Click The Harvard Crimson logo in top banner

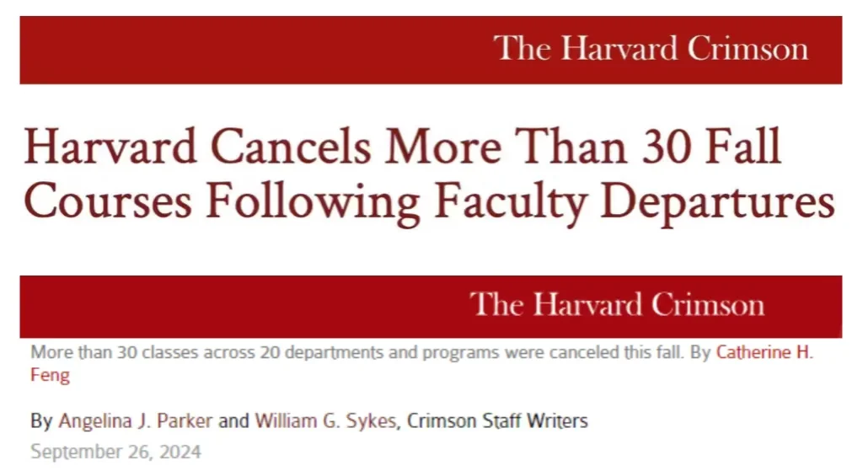[x=651, y=48]
